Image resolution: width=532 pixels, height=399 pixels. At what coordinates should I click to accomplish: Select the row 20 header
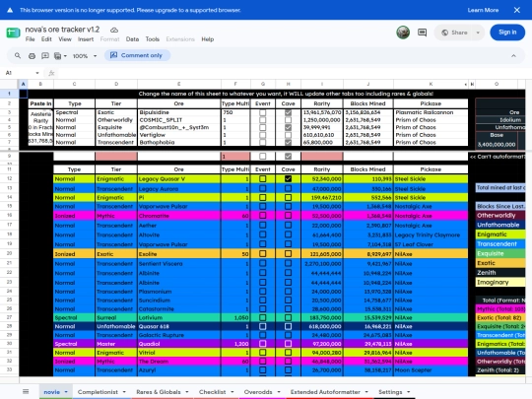point(10,253)
